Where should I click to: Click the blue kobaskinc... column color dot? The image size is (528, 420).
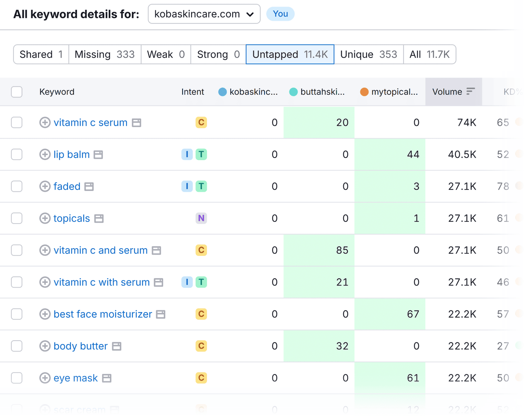223,92
